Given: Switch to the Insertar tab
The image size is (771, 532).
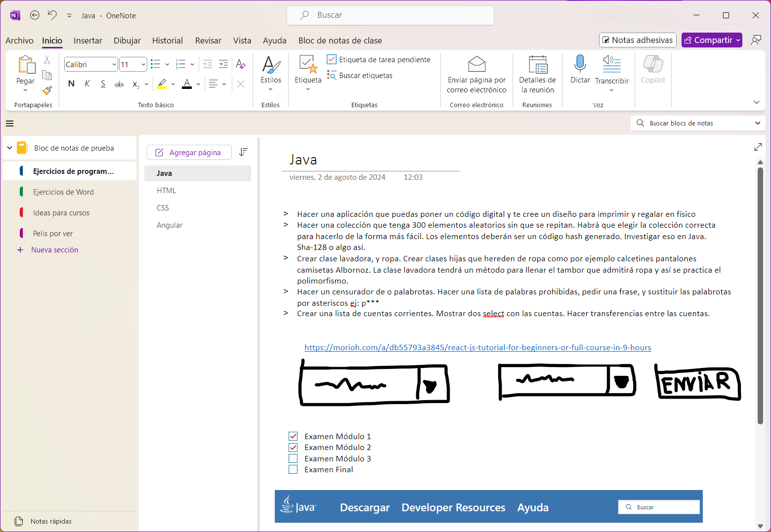Looking at the screenshot, I should pyautogui.click(x=88, y=41).
